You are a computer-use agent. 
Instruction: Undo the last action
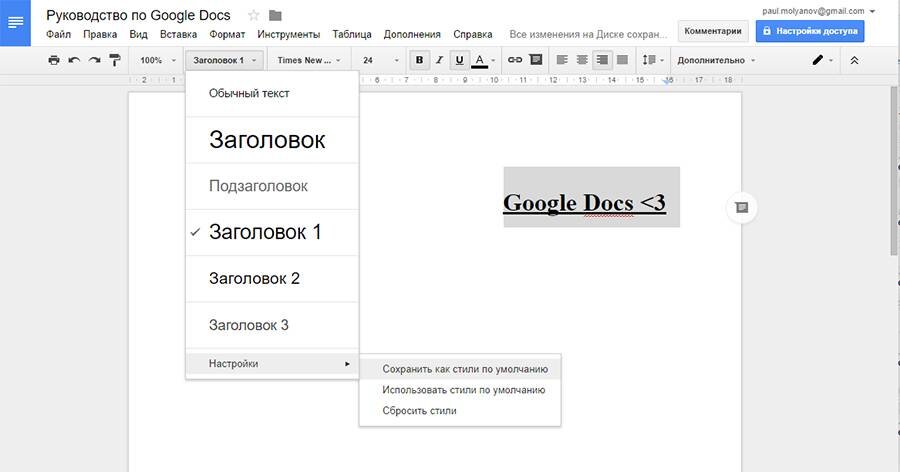74,60
